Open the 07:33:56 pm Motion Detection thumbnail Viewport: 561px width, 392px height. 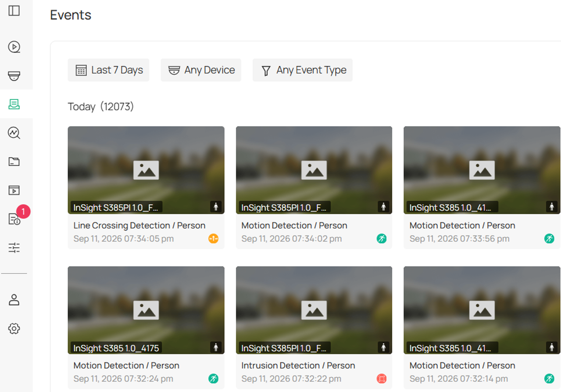482,170
